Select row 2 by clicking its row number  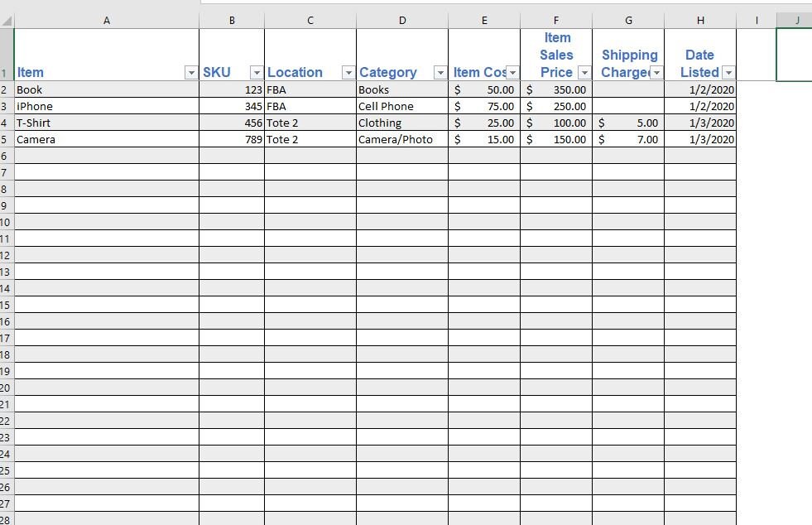click(7, 89)
